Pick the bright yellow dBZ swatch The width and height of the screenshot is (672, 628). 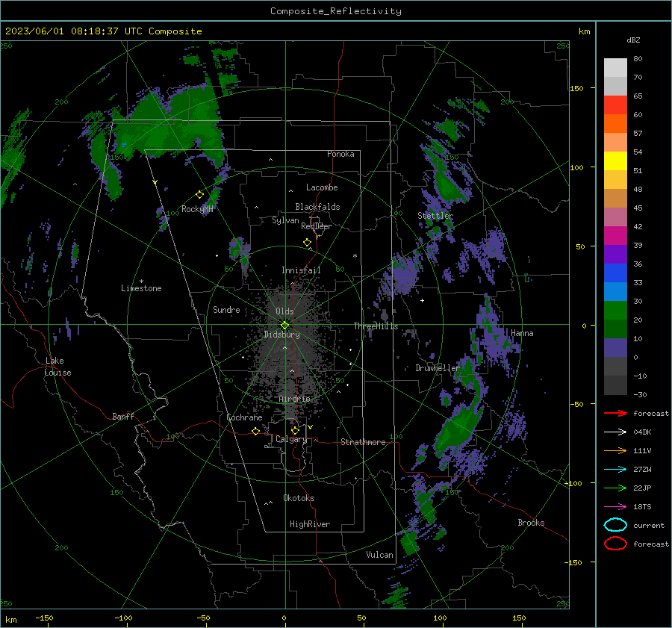pyautogui.click(x=615, y=161)
